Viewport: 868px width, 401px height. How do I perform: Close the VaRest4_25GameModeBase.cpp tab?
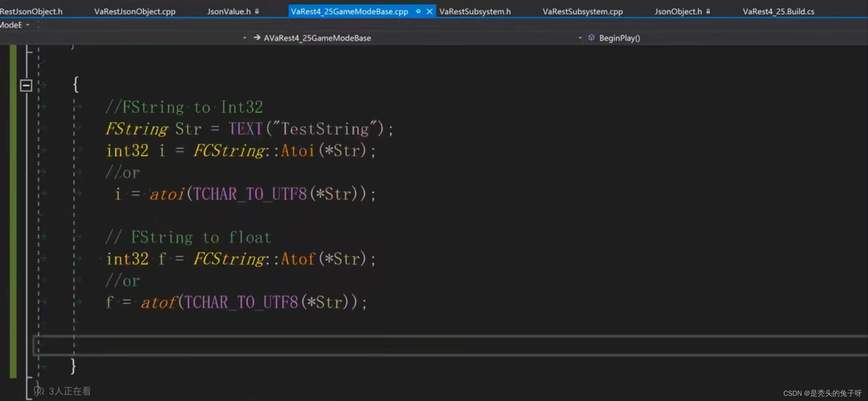429,11
